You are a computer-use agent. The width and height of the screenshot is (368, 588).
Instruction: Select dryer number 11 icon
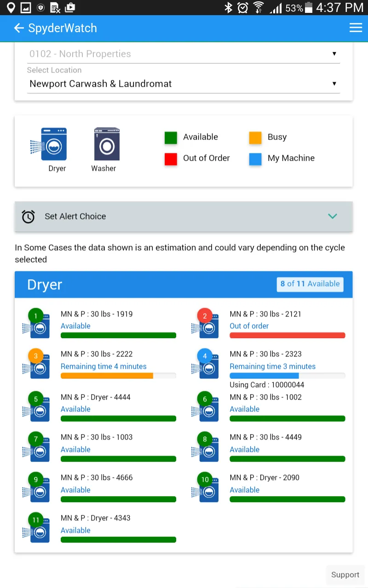coord(36,527)
